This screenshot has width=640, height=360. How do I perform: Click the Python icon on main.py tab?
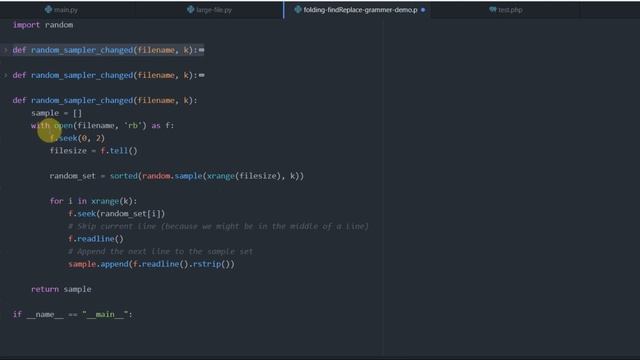pyautogui.click(x=49, y=9)
